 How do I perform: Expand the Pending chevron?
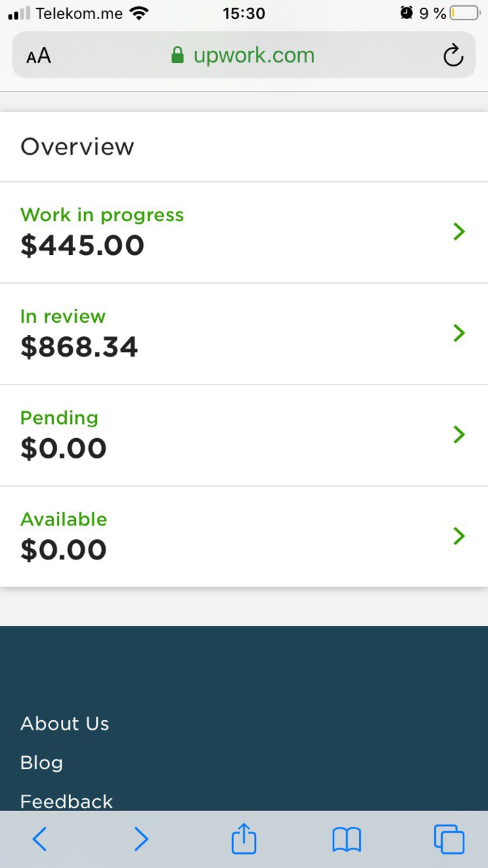click(x=459, y=435)
